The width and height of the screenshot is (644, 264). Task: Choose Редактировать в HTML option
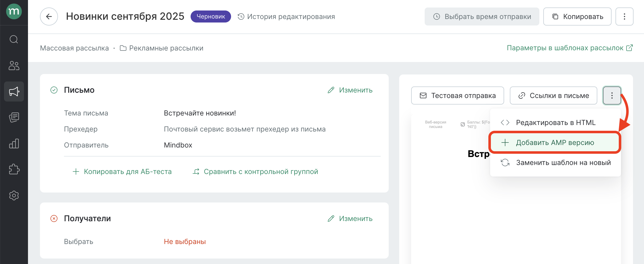tap(556, 122)
